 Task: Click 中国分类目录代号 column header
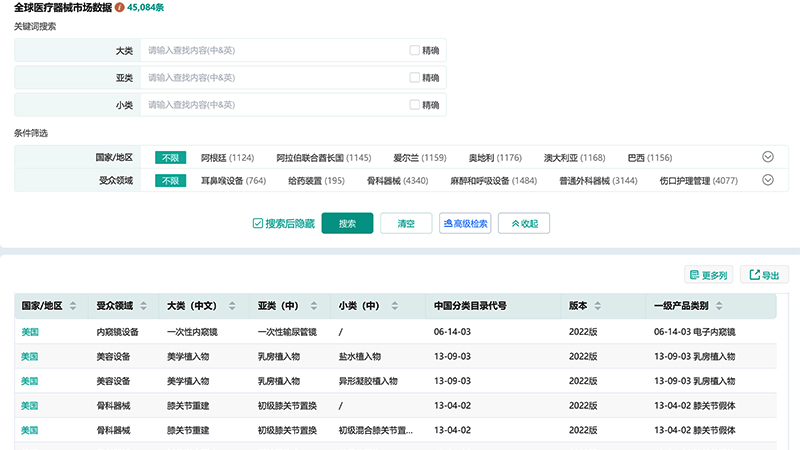point(470,306)
